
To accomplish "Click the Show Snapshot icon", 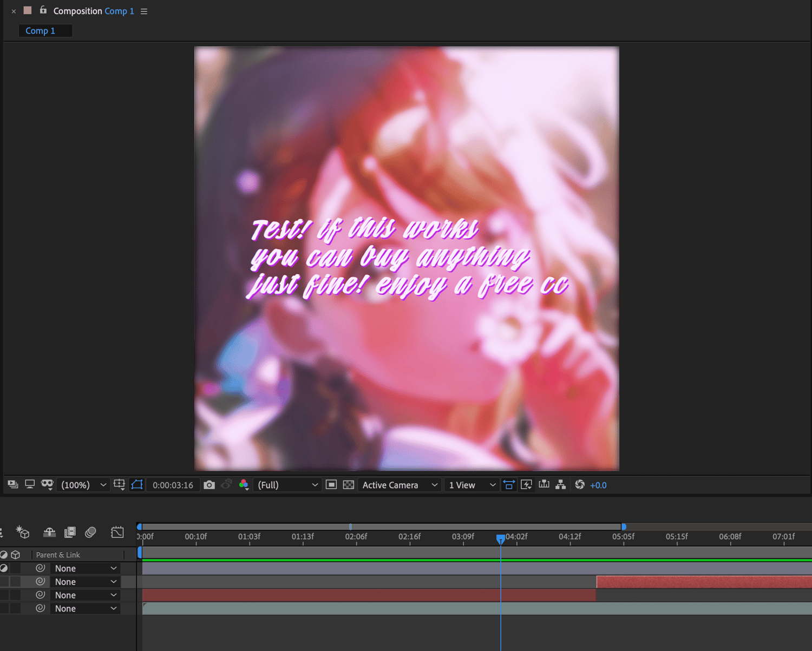I will click(x=227, y=484).
